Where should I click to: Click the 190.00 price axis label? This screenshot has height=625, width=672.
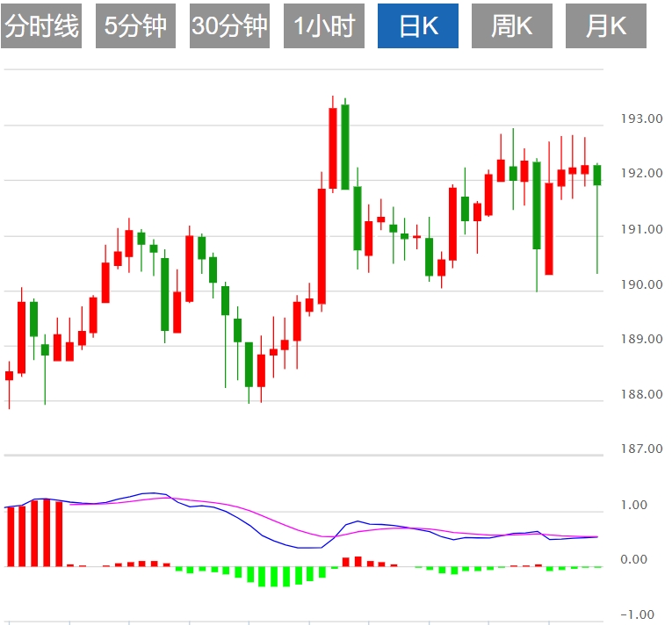(641, 284)
